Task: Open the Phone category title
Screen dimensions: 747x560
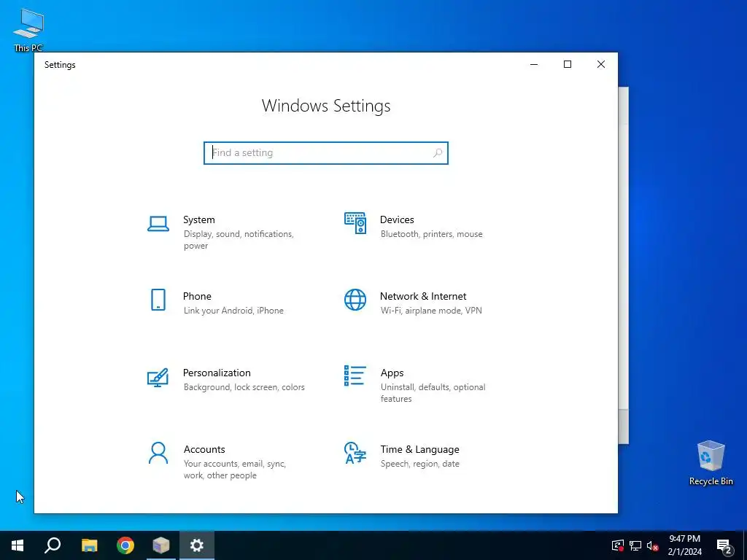Action: click(x=197, y=296)
